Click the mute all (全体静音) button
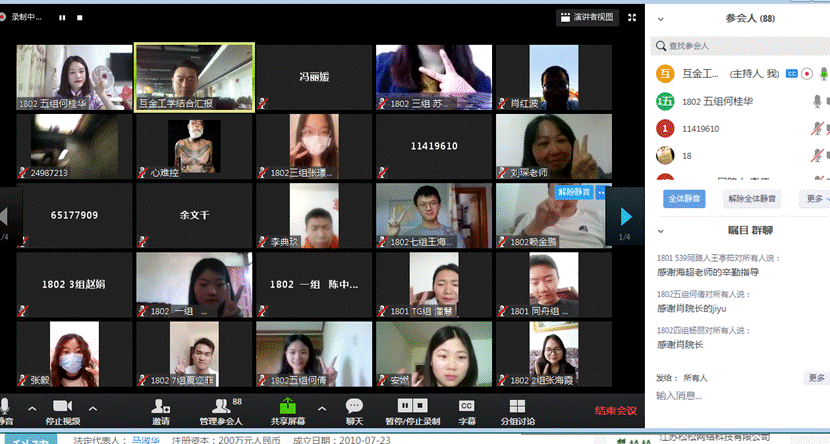This screenshot has width=830, height=444. pyautogui.click(x=685, y=199)
